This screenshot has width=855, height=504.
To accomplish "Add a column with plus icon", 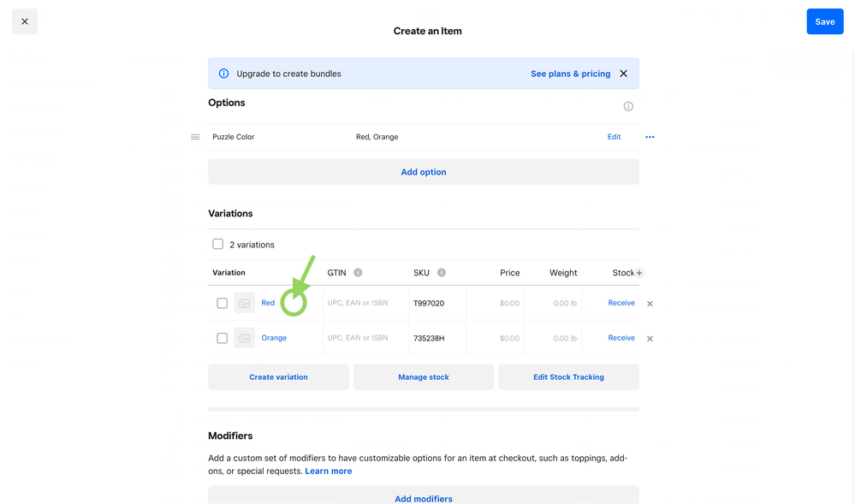I will (x=638, y=273).
